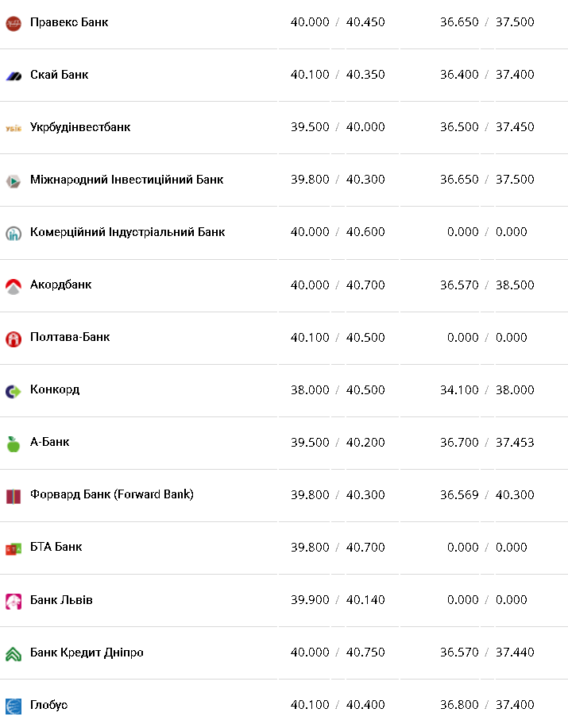Click the Глобус rate 40.100 / 40.400
The image size is (568, 728).
point(338,705)
